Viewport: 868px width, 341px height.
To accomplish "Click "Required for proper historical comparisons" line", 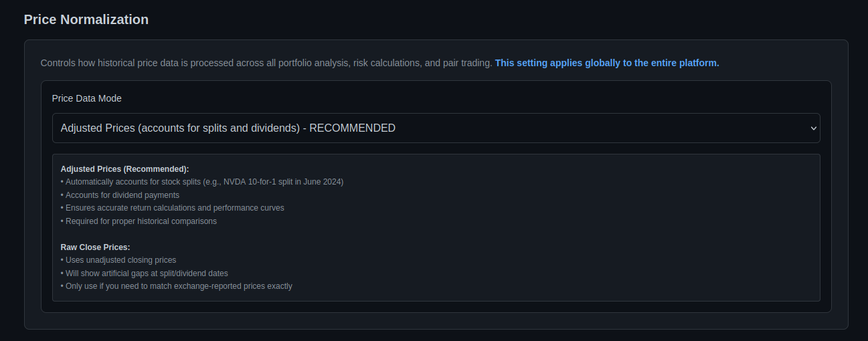I will (141, 221).
